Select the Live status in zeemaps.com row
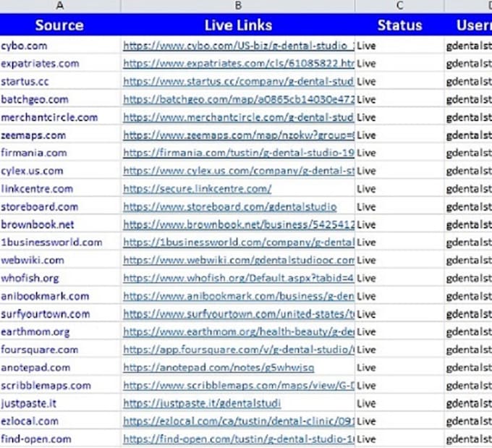Screen dimensions: 492x448 click(x=399, y=135)
